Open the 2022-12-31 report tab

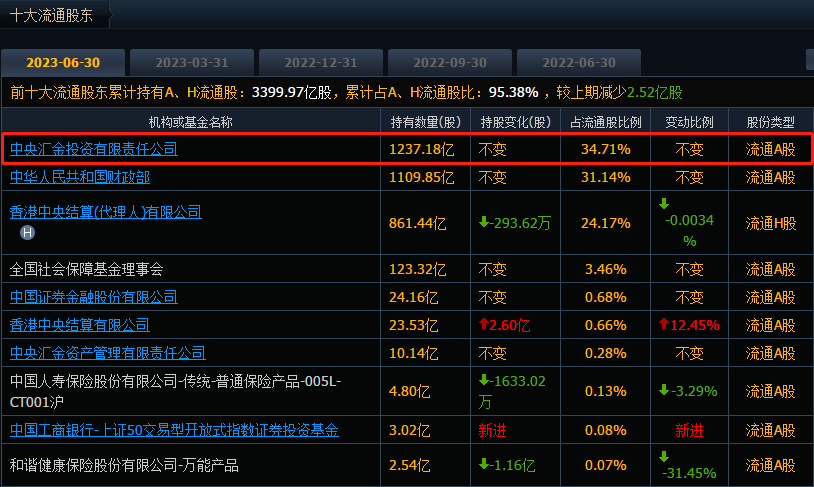pyautogui.click(x=321, y=63)
